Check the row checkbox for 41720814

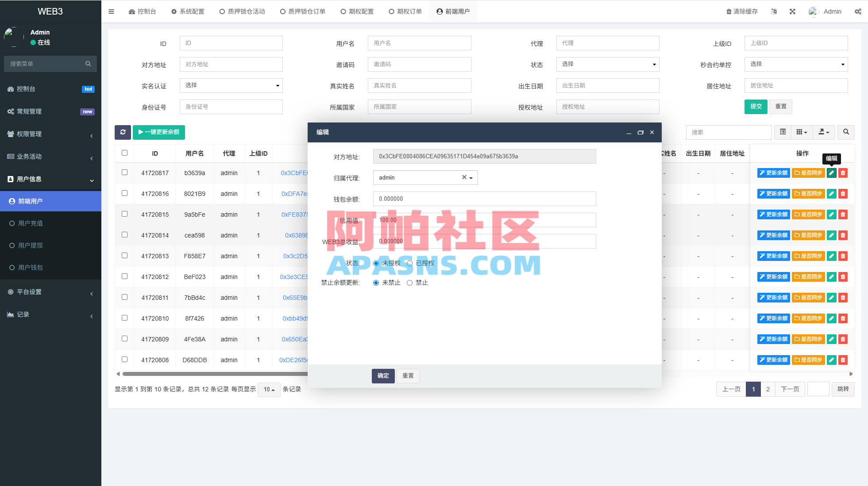124,235
